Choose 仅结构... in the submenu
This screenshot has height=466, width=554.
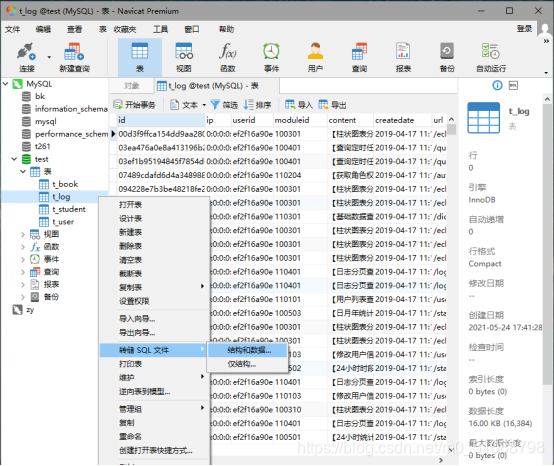coord(247,364)
